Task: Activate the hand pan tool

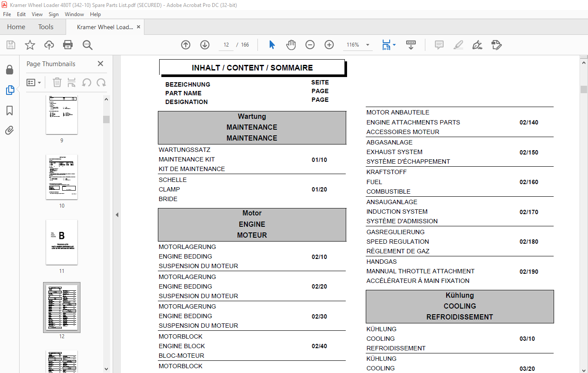Action: 291,45
